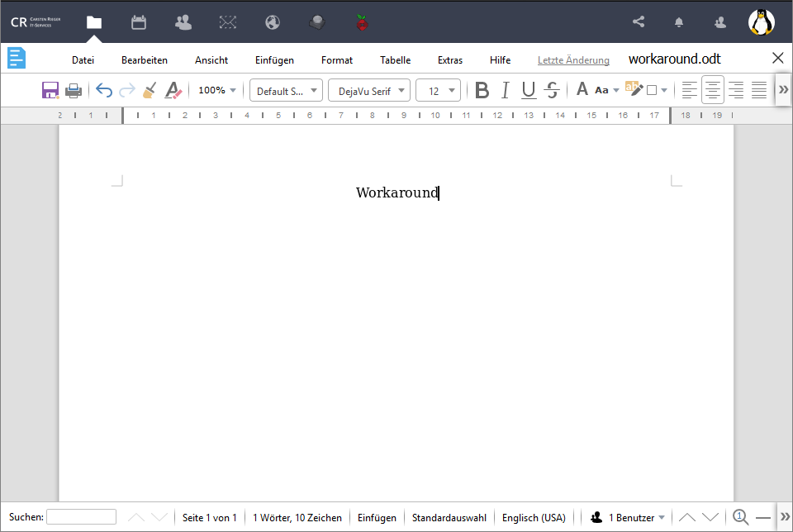793x532 pixels.
Task: Open the Tabelle menu
Action: 395,59
